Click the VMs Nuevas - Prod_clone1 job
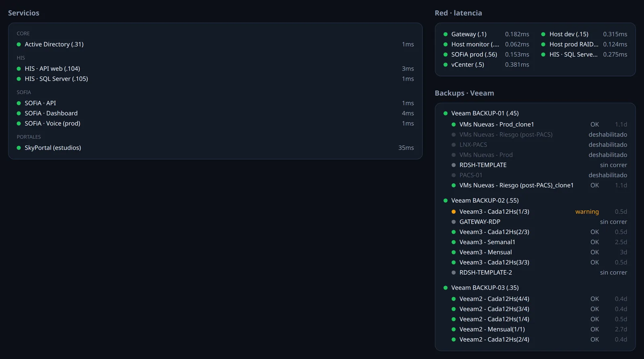Viewport: 644px width, 359px height. (539, 125)
